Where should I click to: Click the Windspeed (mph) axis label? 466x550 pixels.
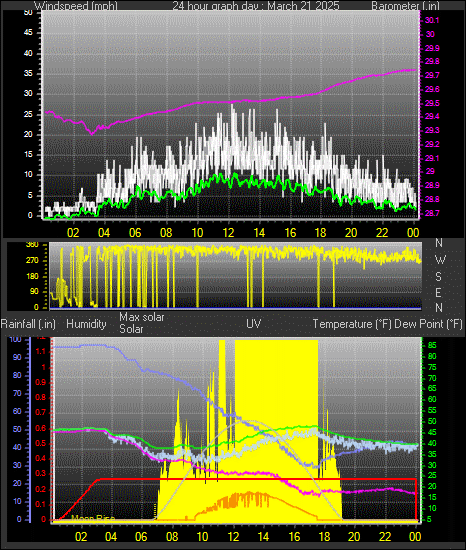coord(76,6)
